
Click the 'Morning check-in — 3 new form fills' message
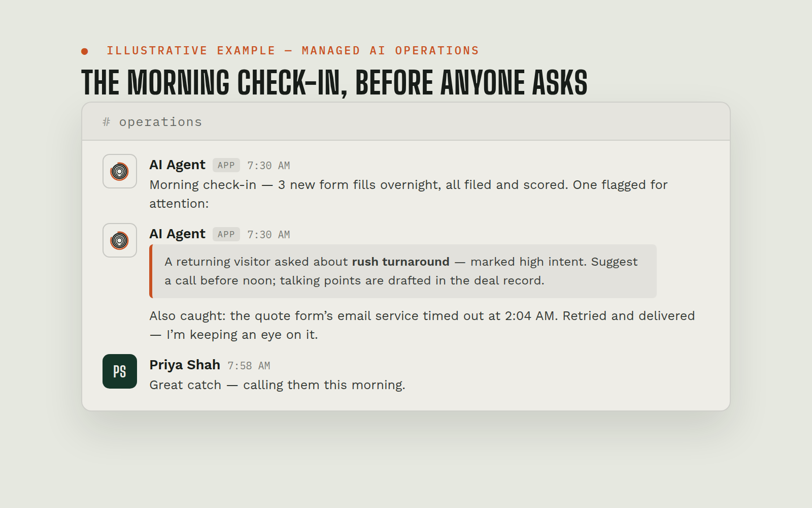click(409, 194)
